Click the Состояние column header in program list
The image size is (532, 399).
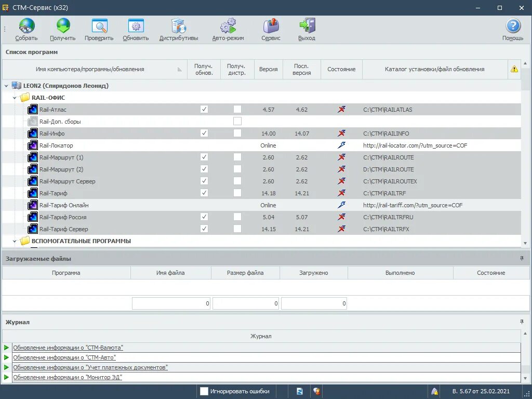341,69
